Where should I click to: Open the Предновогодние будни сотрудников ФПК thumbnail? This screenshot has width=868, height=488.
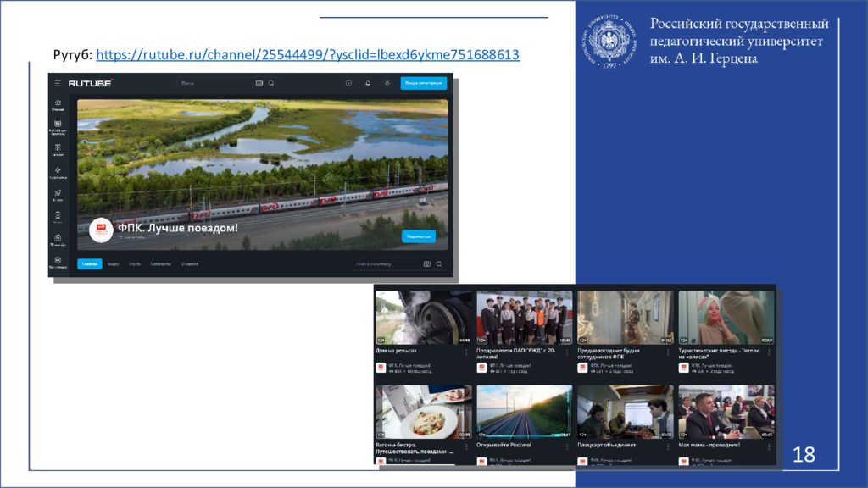click(626, 318)
